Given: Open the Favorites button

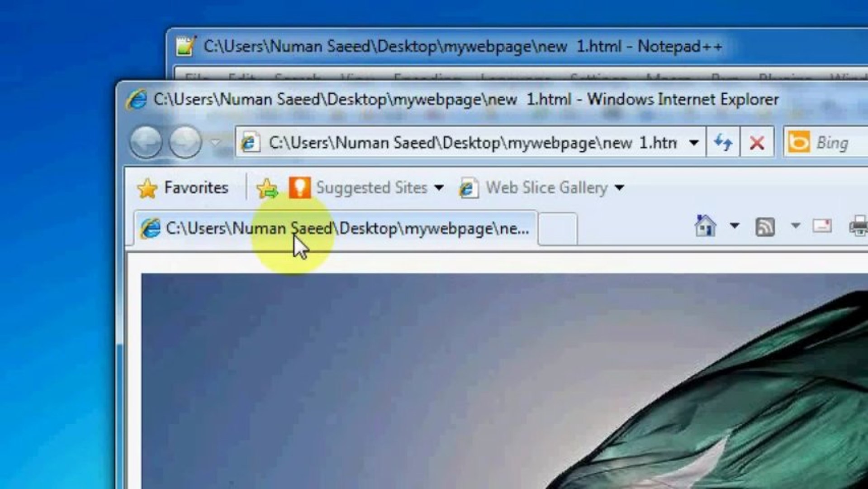Looking at the screenshot, I should (x=183, y=187).
